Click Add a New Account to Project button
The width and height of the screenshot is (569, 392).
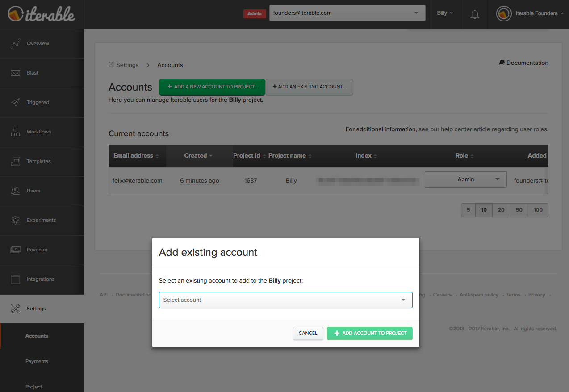(212, 87)
